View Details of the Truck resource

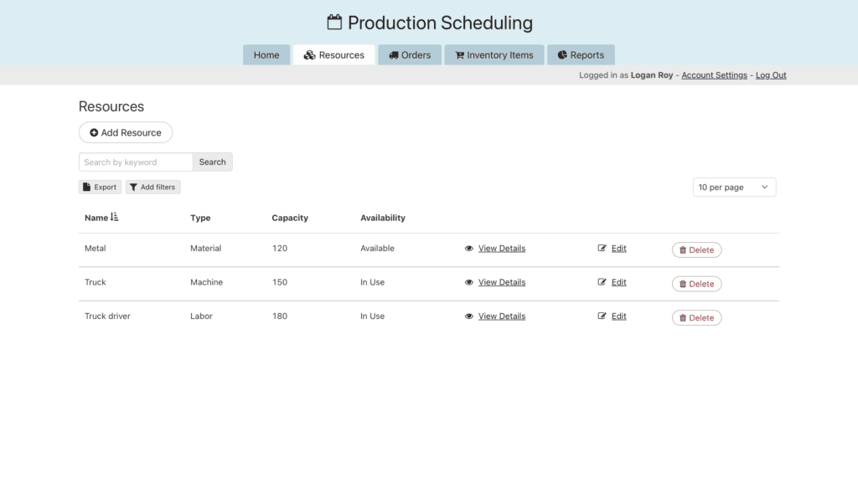click(501, 283)
